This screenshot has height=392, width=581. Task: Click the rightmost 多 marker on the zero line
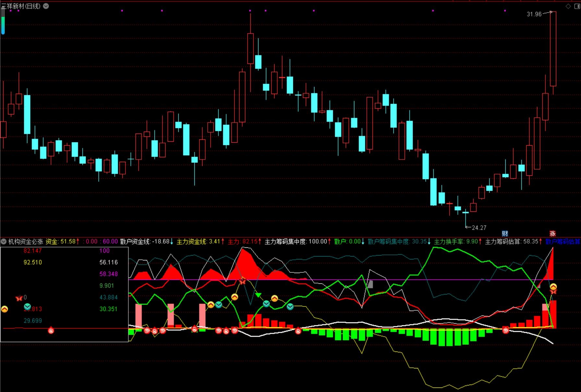click(506, 330)
